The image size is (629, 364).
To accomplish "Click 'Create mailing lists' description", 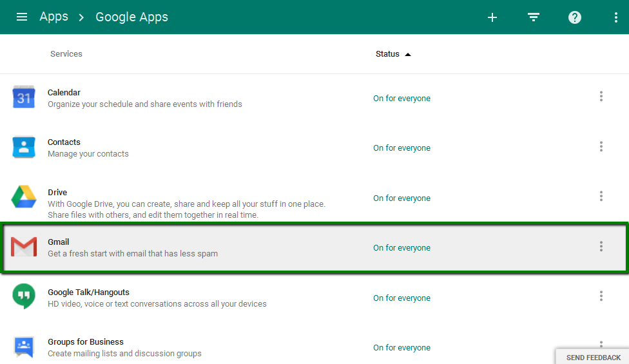I will tap(124, 353).
